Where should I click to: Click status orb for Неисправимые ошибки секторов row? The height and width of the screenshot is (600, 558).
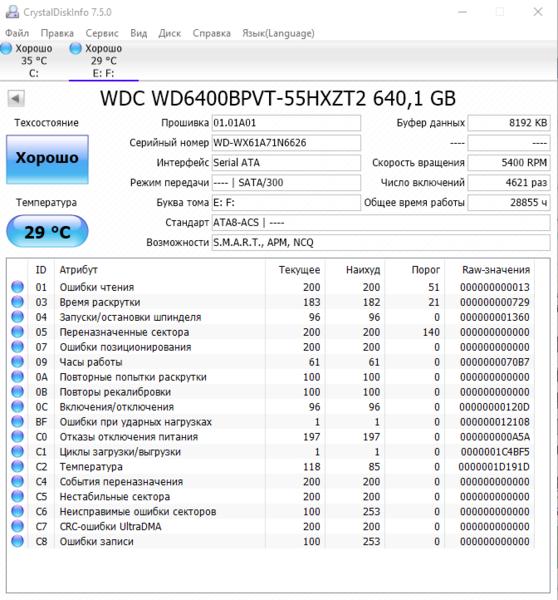(x=18, y=511)
